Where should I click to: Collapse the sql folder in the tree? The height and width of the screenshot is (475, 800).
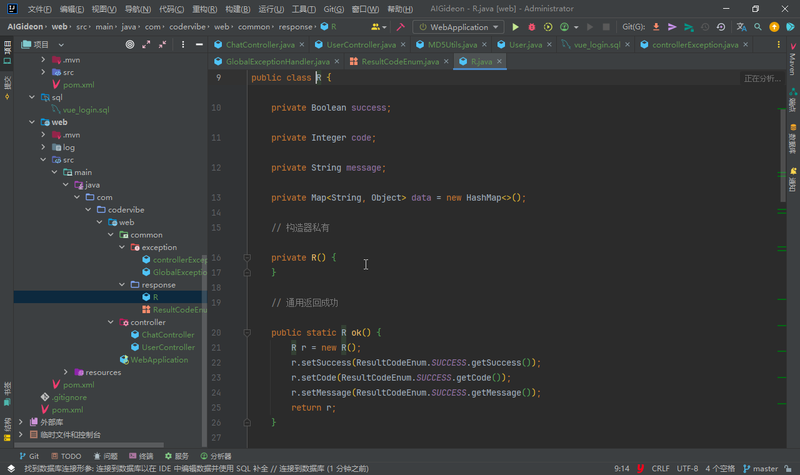tap(32, 97)
